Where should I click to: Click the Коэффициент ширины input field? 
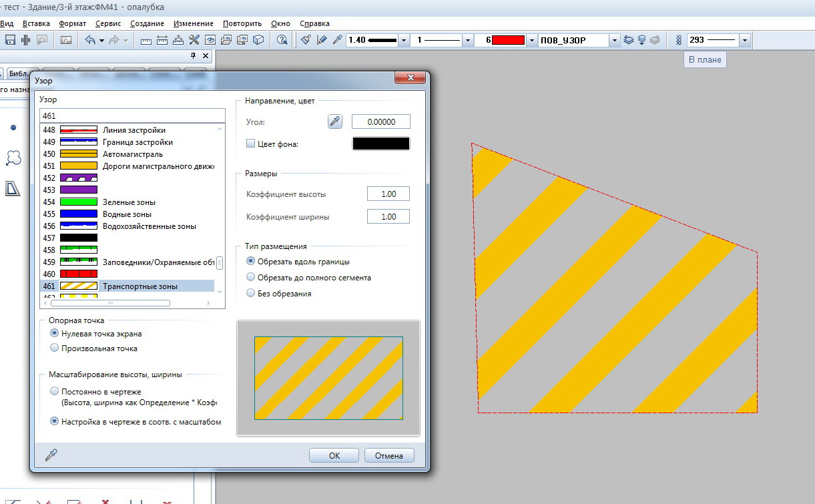(388, 216)
